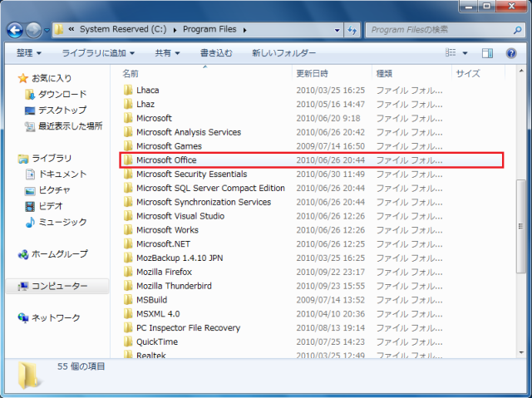Open the ライブラリに追加 menu
This screenshot has width=532, height=398.
98,53
